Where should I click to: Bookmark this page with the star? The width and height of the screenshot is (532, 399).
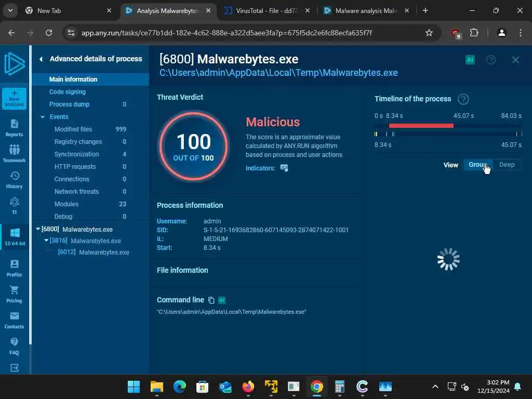(x=429, y=33)
